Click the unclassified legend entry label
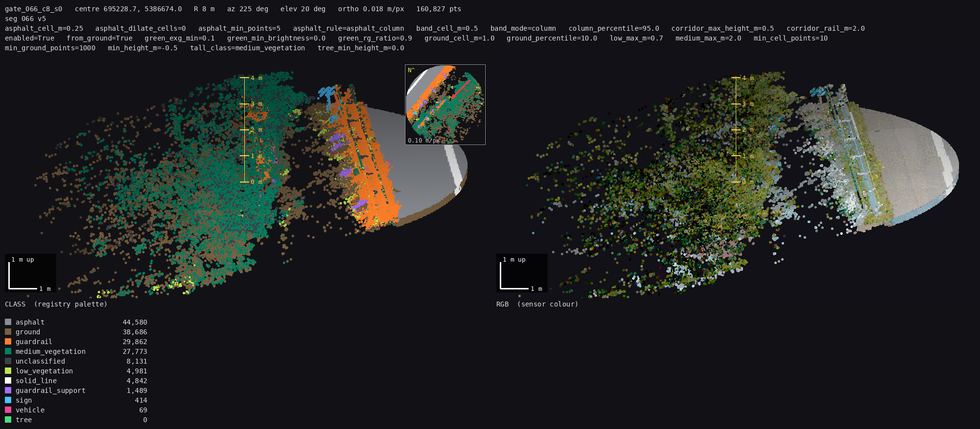 [40, 361]
